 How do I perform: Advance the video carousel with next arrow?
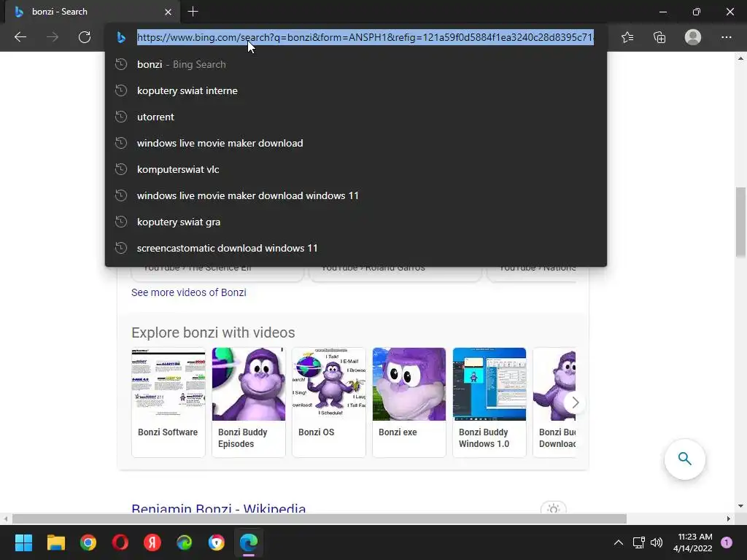pyautogui.click(x=575, y=402)
